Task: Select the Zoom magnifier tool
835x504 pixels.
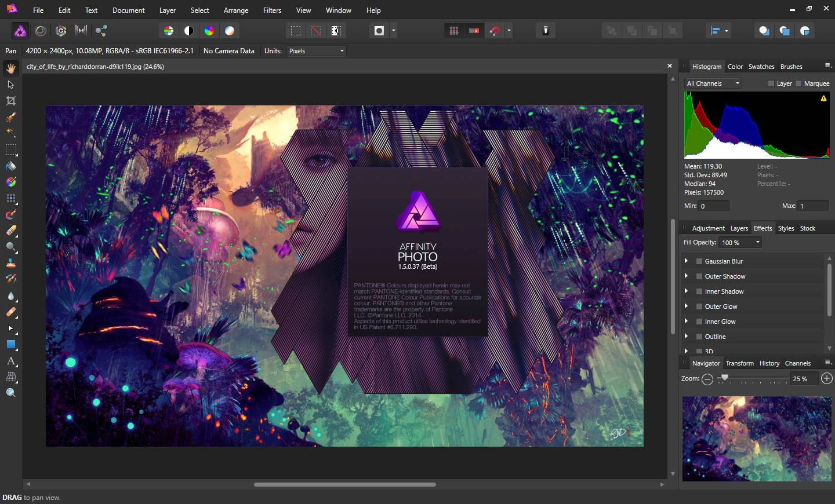Action: click(x=11, y=393)
